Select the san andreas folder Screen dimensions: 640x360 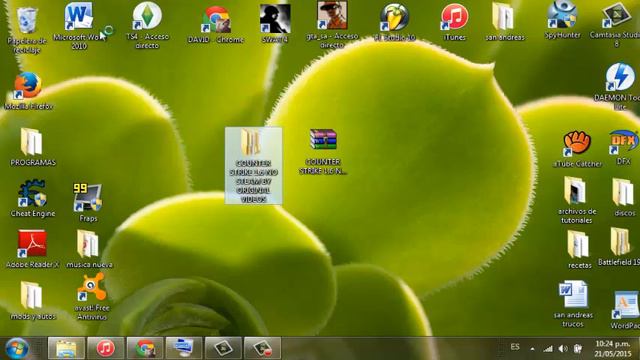pyautogui.click(x=504, y=17)
